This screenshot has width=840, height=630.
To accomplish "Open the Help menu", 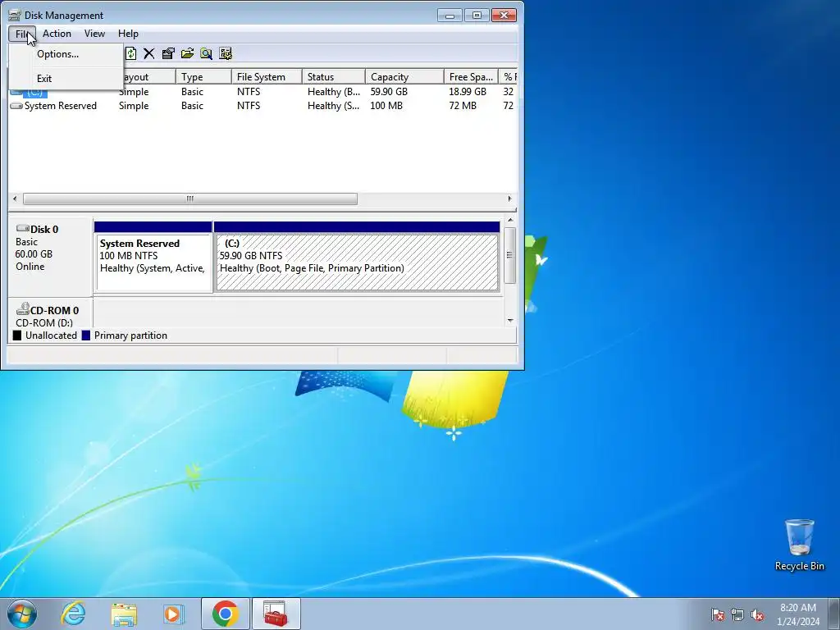I will (128, 34).
